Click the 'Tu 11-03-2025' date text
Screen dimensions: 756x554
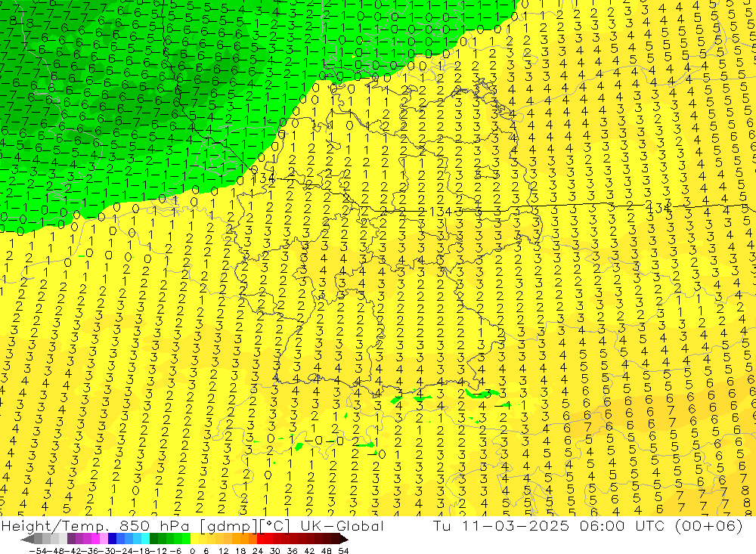[x=501, y=525]
